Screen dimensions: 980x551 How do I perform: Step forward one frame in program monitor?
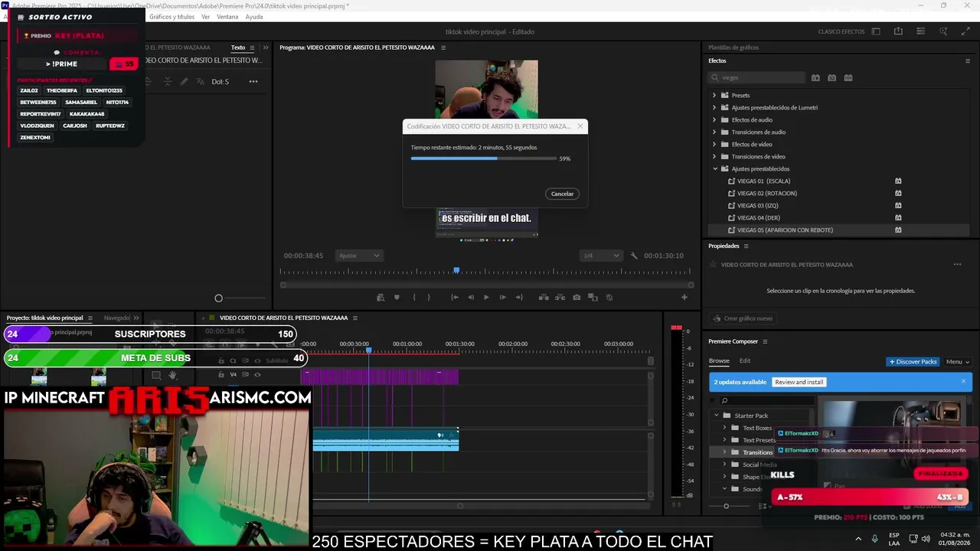[502, 298]
